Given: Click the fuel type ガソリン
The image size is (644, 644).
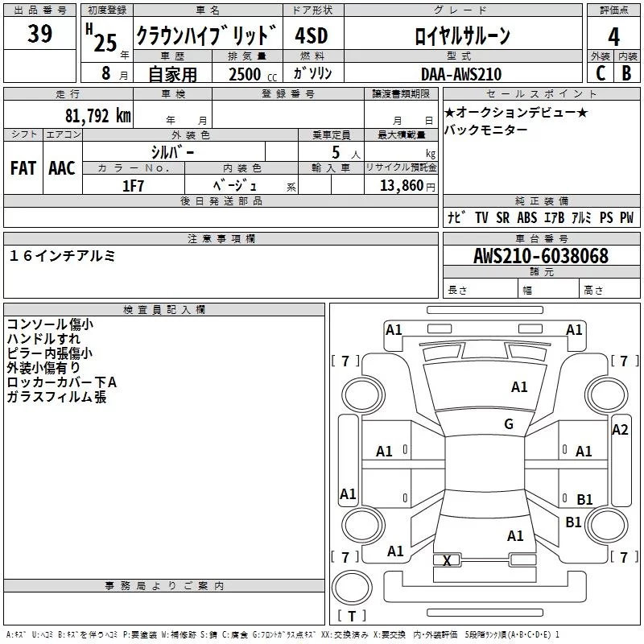Looking at the screenshot, I should coord(313,73).
